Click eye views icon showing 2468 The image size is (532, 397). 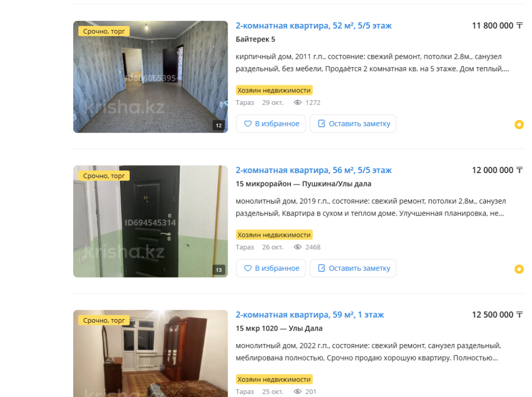298,247
